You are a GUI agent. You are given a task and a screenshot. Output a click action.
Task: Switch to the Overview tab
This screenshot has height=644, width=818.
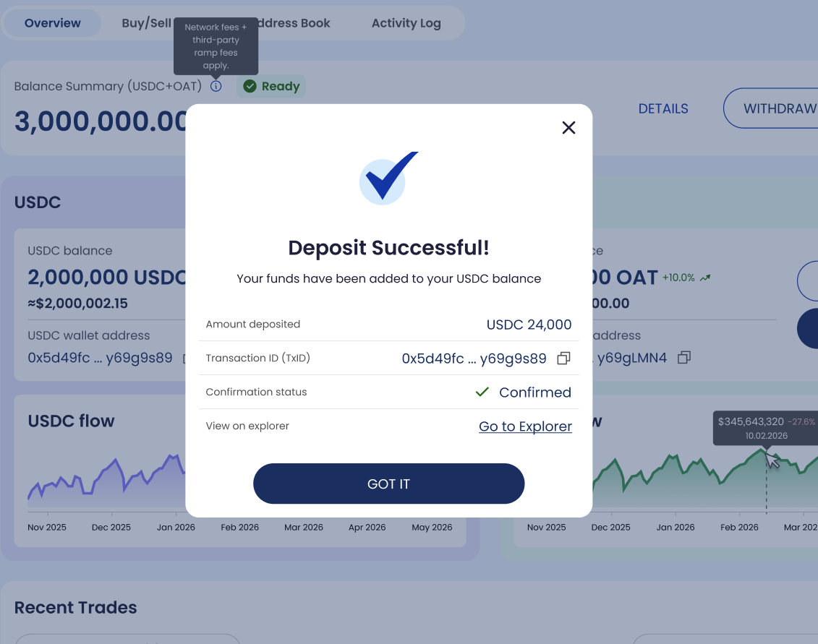[x=53, y=23]
